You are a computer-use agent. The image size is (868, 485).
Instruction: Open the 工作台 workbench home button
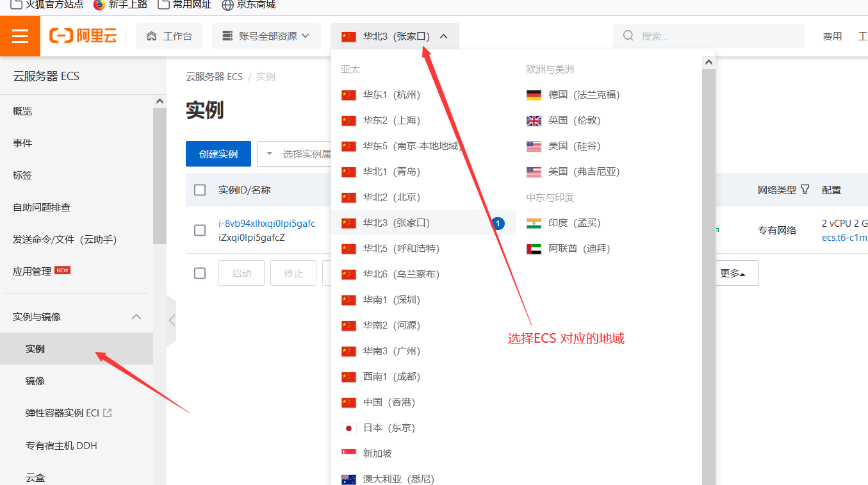(x=169, y=36)
